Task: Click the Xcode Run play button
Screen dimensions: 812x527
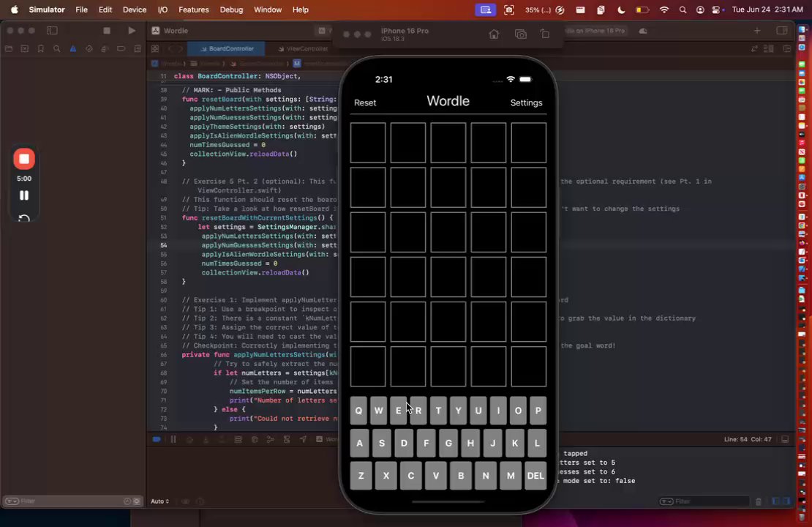Action: click(x=132, y=31)
